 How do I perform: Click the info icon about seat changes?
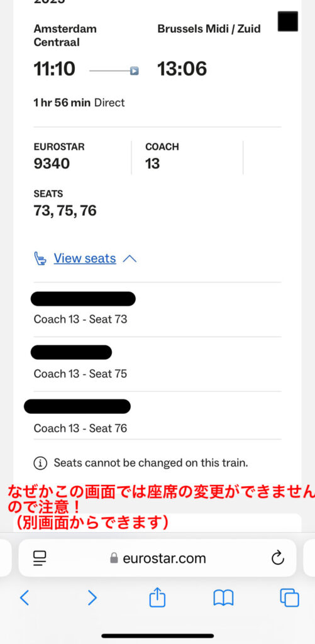(40, 464)
